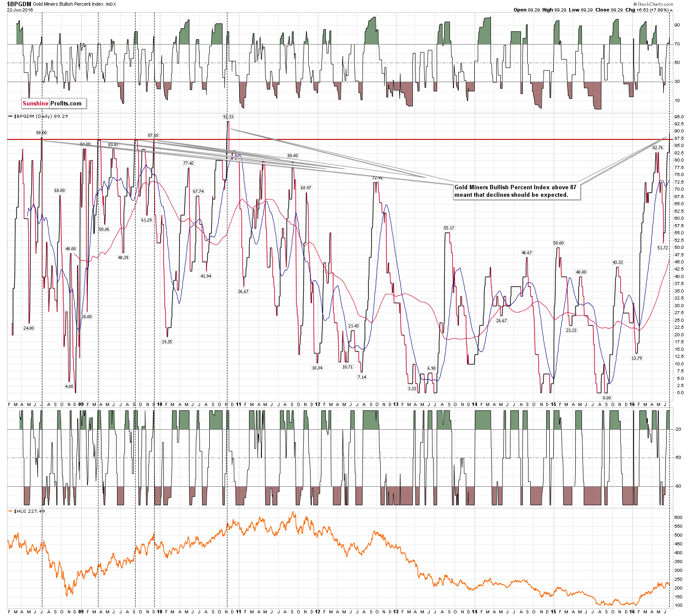Viewport: 691px width, 616px height.
Task: Click the StockCharts.com copyright label
Action: point(653,4)
